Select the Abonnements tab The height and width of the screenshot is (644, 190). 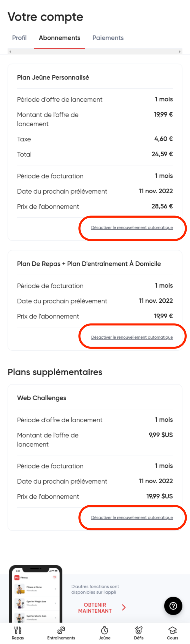pyautogui.click(x=60, y=38)
